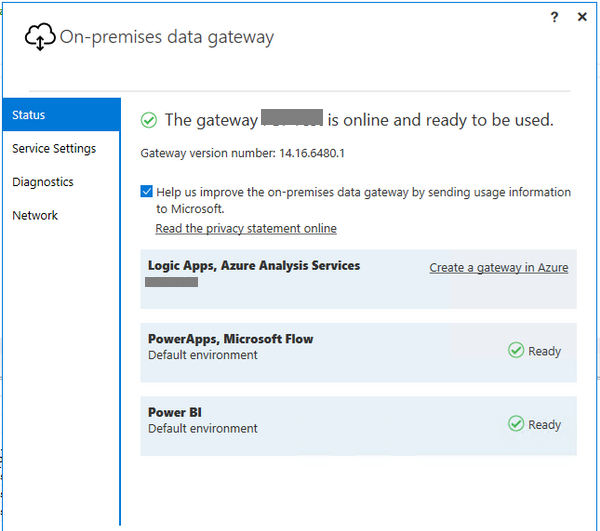The image size is (600, 531).
Task: Click Power BI Ready checkmark icon
Action: 516,423
